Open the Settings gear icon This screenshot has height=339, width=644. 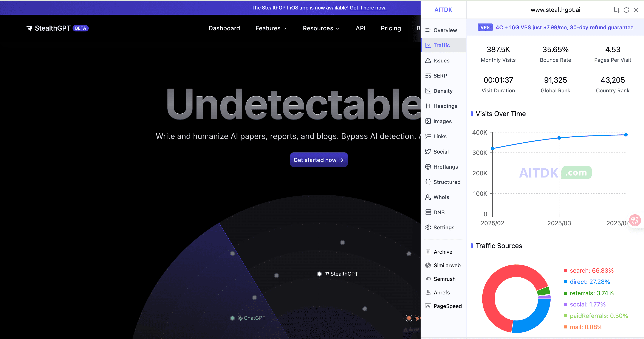pos(428,227)
